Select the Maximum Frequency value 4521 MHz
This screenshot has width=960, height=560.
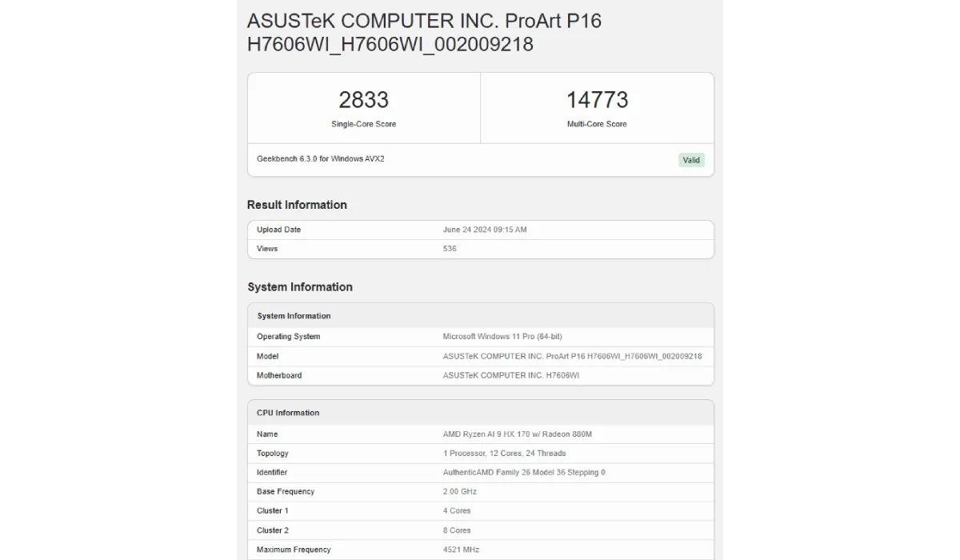(x=461, y=550)
